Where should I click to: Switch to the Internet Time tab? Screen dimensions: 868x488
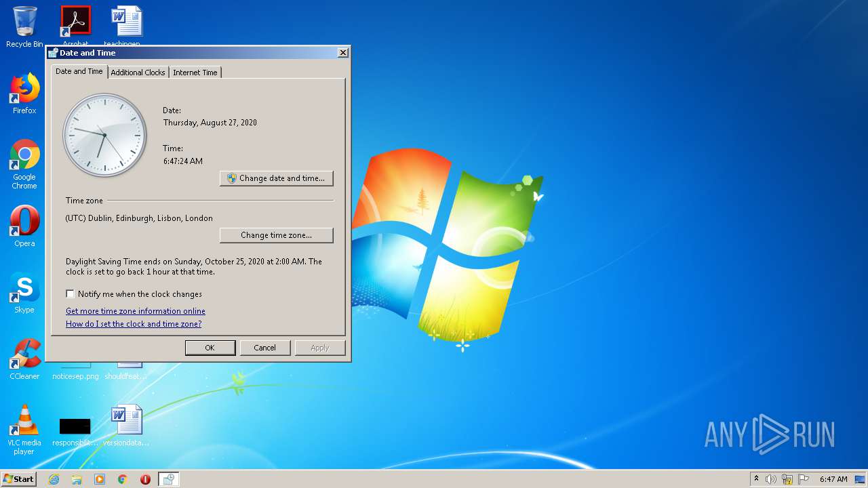tap(195, 73)
